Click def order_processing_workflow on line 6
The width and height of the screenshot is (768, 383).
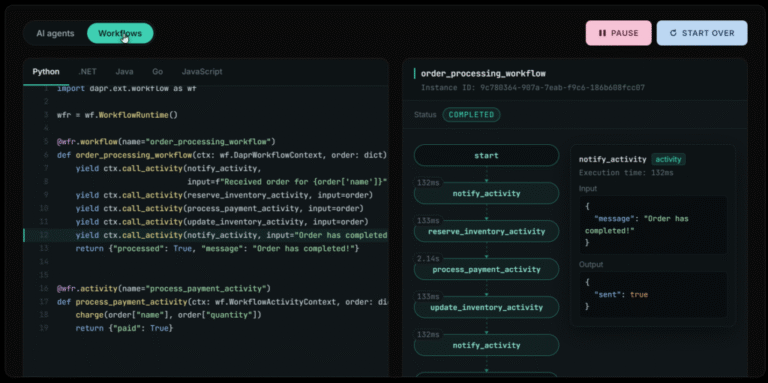[222, 155]
